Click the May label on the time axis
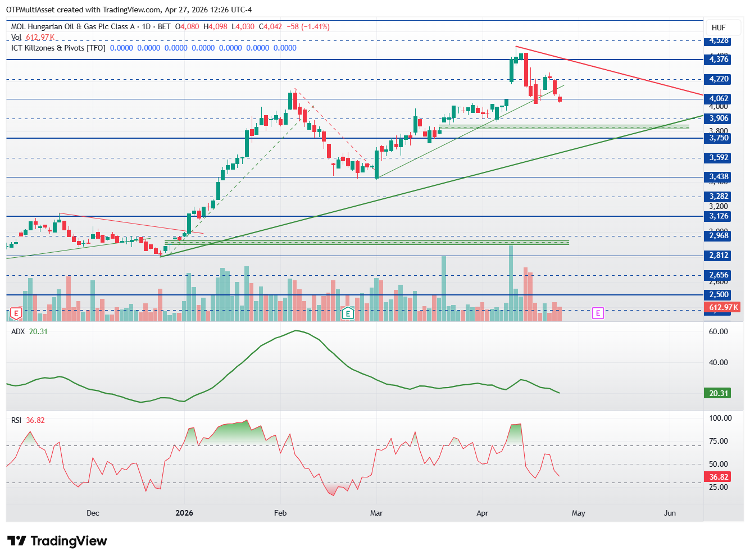Viewport: 750px width, 560px height. (x=578, y=513)
